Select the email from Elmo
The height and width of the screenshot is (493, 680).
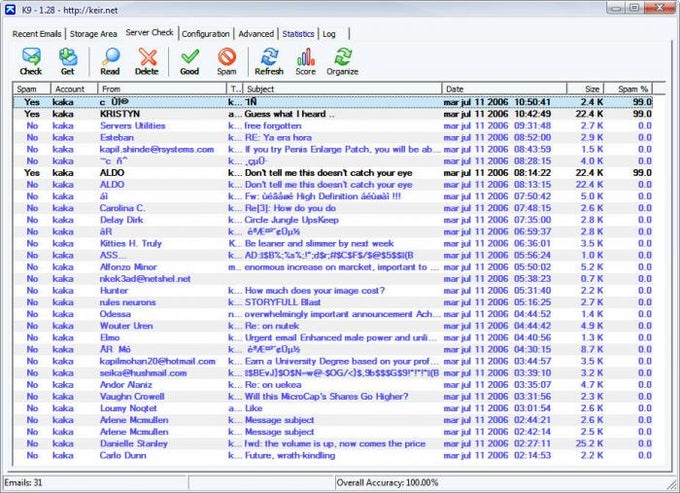(x=333, y=337)
